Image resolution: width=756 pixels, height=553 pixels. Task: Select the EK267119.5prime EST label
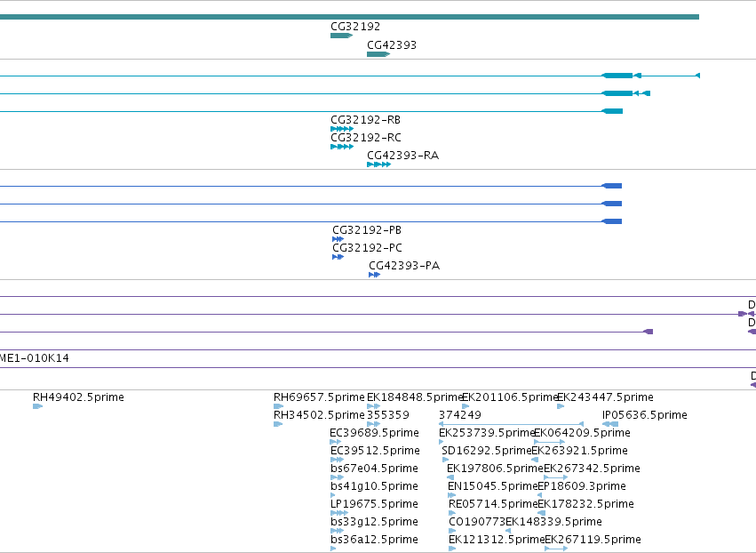point(593,540)
